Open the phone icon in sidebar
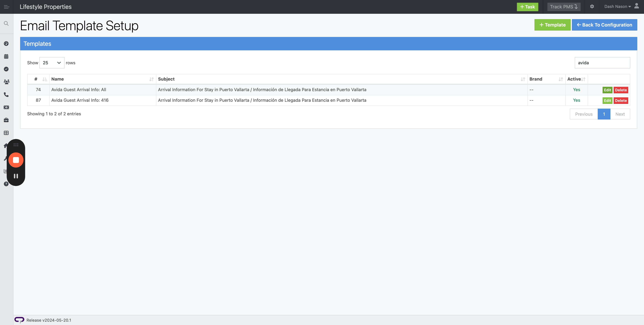Screen dimensions: 644x325 (x=6, y=95)
